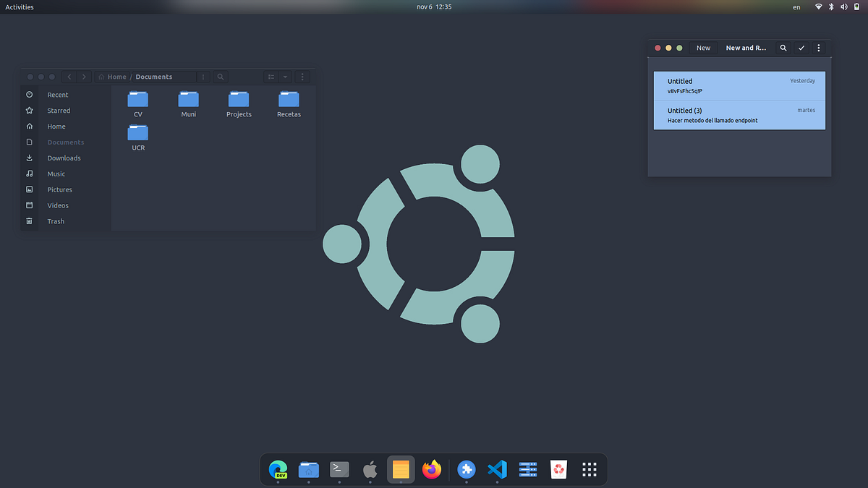The image size is (868, 488).
Task: Toggle list view in file manager
Action: point(271,77)
